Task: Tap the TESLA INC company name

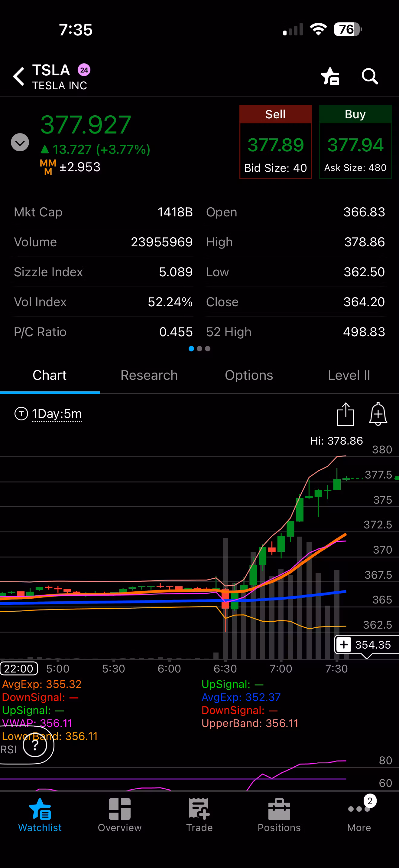Action: point(60,86)
